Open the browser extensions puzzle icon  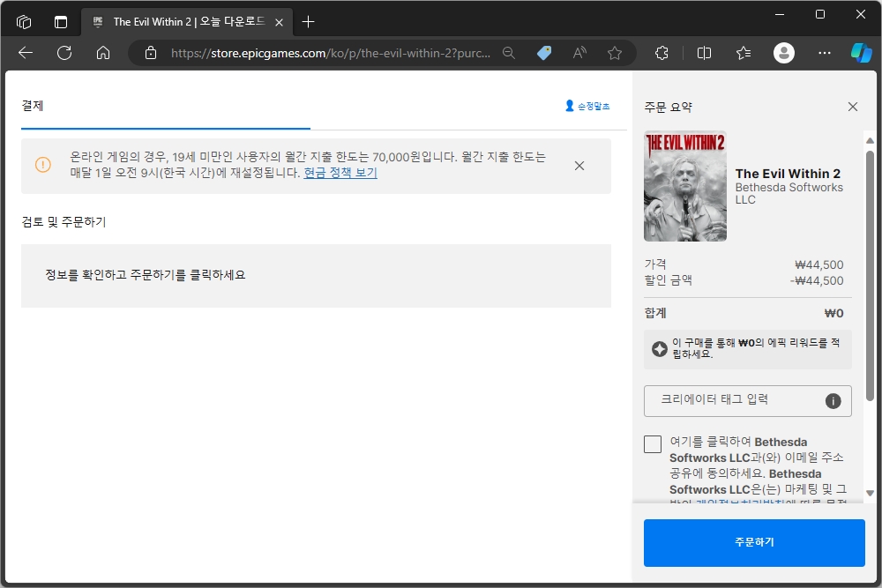pyautogui.click(x=662, y=54)
